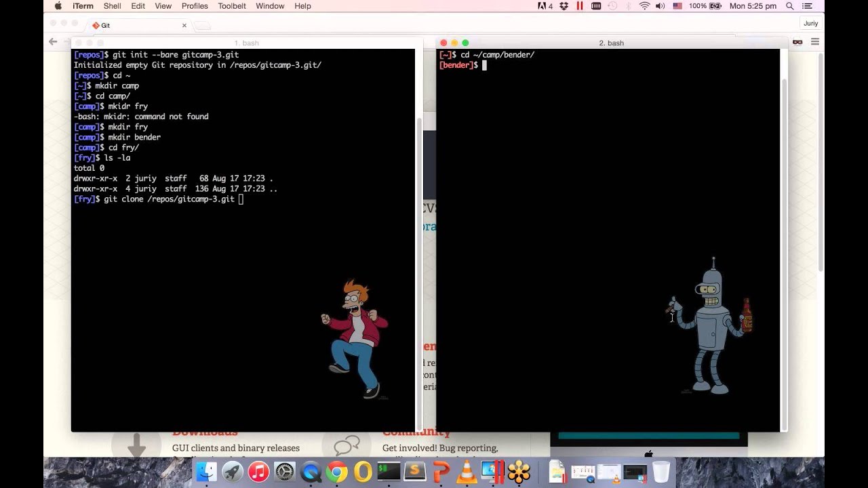Open Launchpad rocket icon in dock
The width and height of the screenshot is (868, 488).
pos(233,471)
